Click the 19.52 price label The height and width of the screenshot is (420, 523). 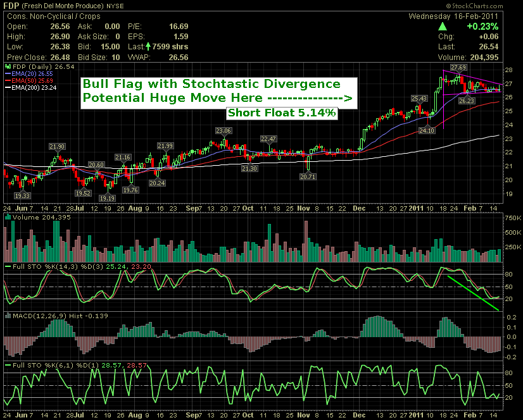[83, 193]
